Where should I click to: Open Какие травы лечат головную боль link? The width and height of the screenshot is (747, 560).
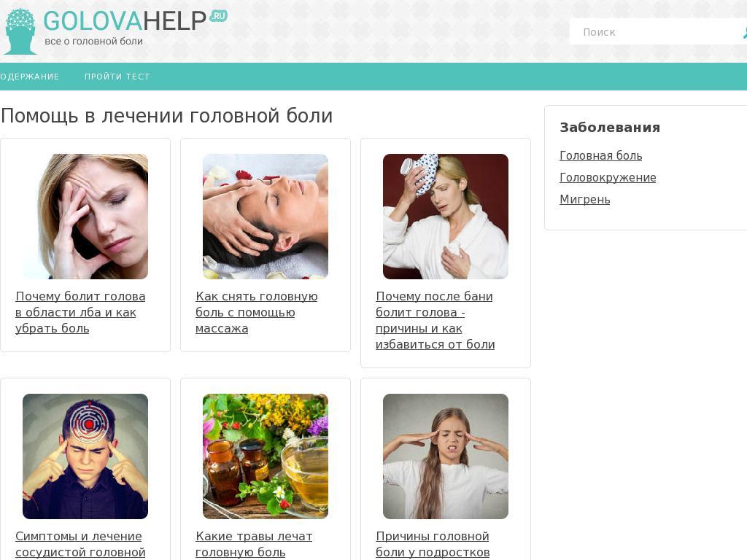(254, 544)
